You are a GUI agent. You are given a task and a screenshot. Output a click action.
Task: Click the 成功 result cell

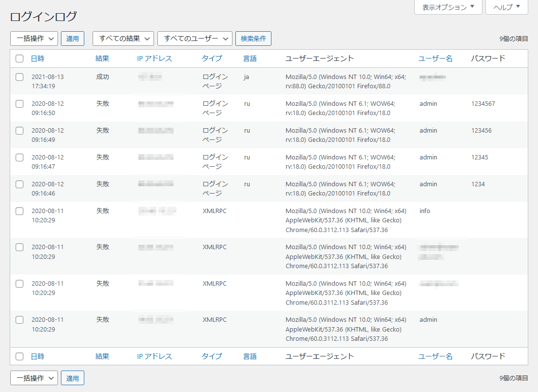coord(103,77)
